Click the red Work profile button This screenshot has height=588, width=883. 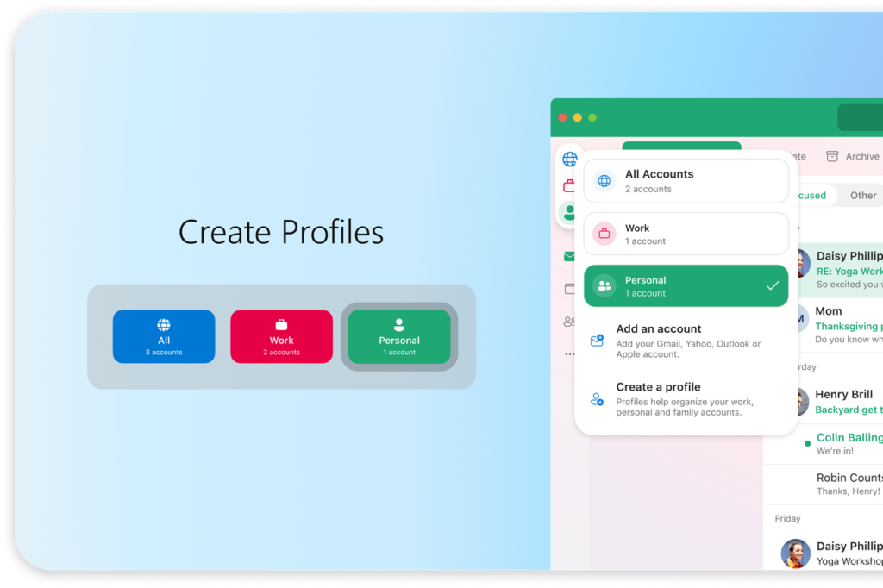click(x=281, y=336)
